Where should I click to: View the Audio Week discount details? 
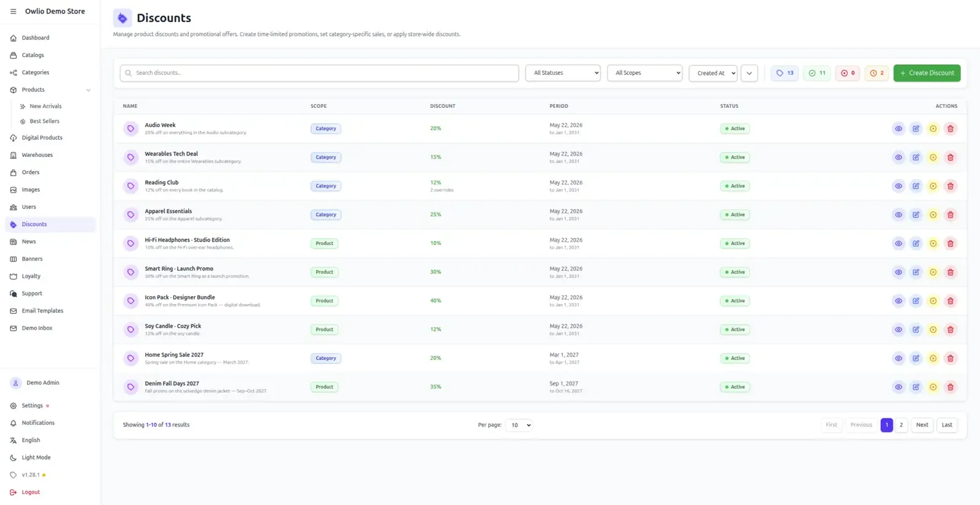click(x=899, y=129)
